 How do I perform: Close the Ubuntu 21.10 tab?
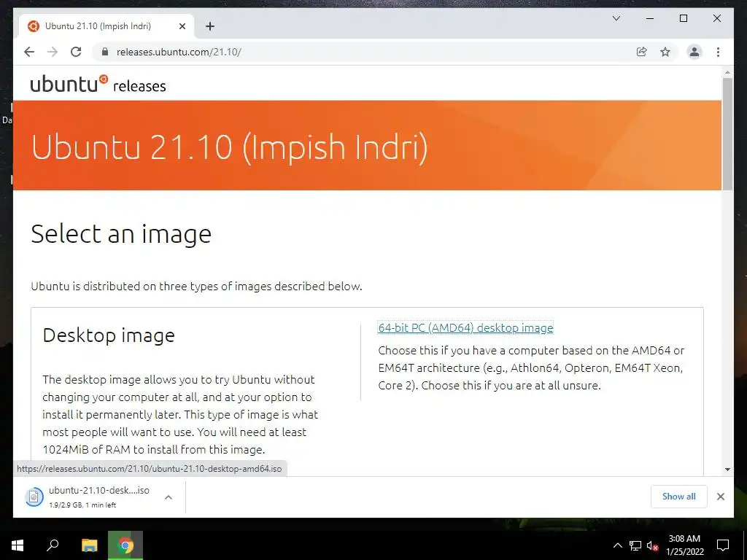[182, 26]
